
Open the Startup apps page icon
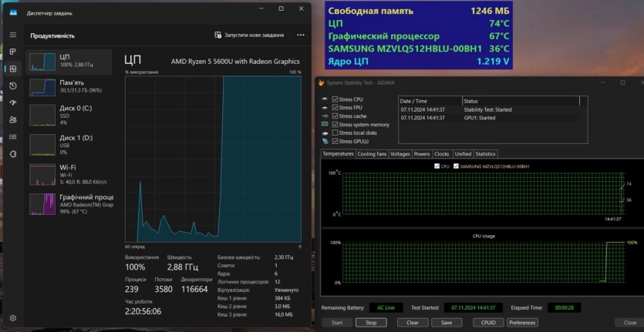[x=12, y=102]
